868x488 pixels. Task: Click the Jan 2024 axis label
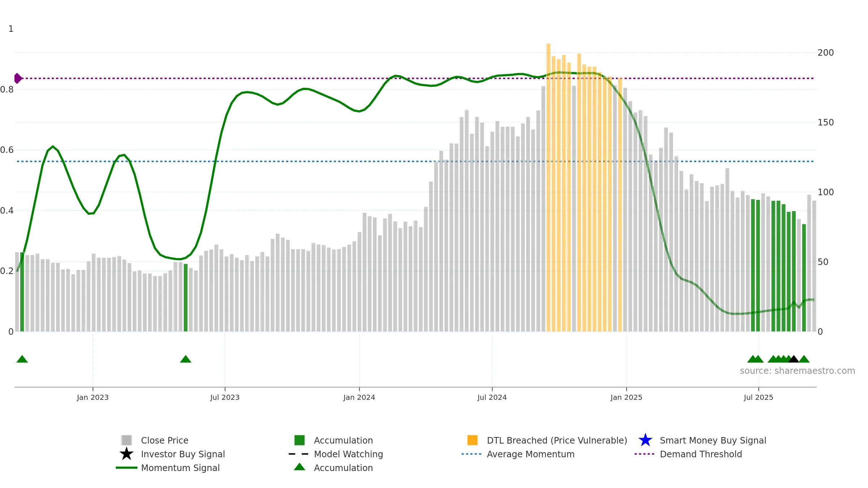(359, 397)
